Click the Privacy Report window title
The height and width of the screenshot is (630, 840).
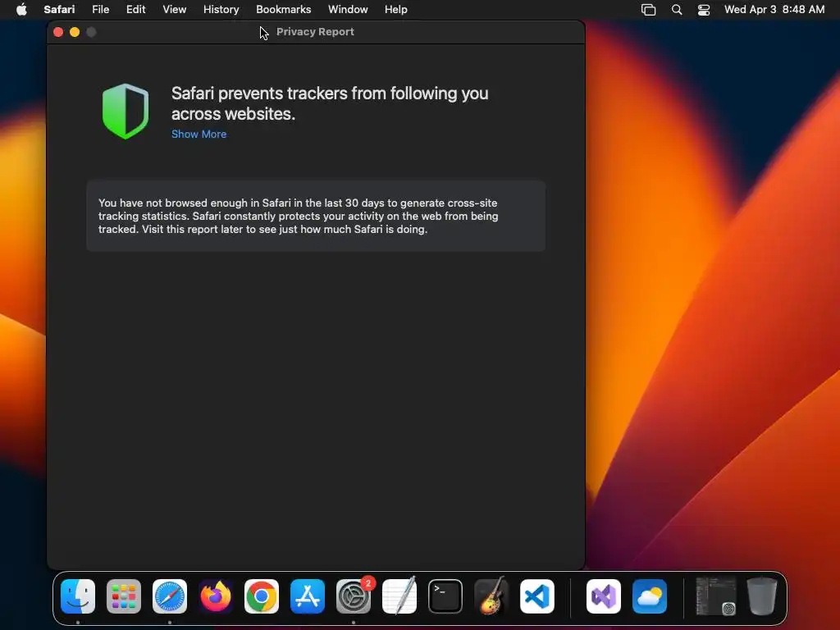[x=315, y=32]
